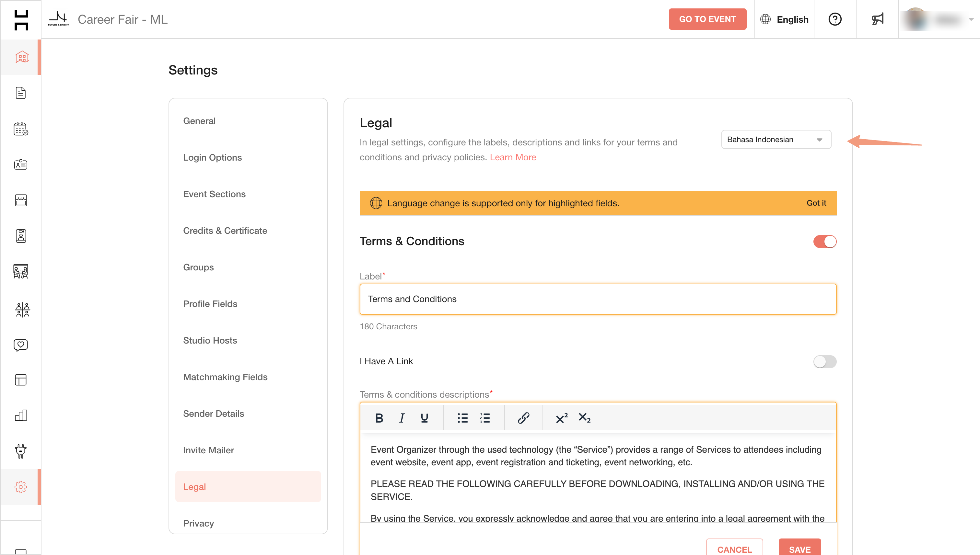Insert a numbered list in editor
980x555 pixels.
click(x=485, y=418)
